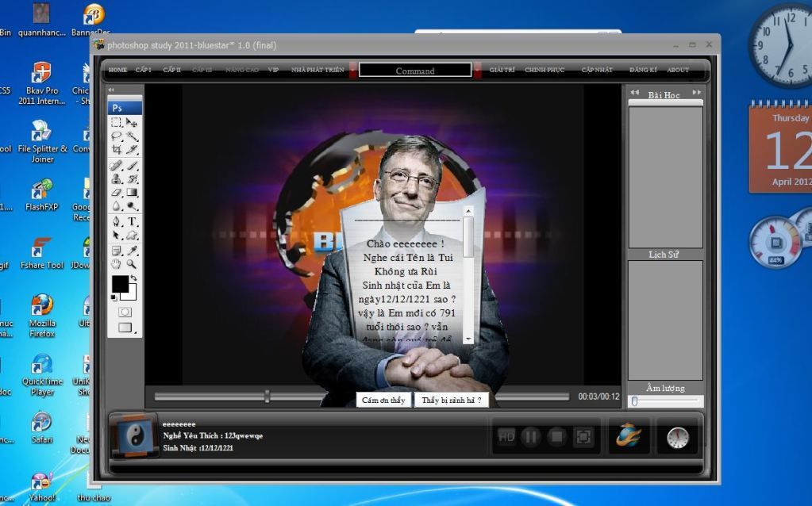Open the ABOUT menu
Image resolution: width=812 pixels, height=506 pixels.
coord(678,70)
